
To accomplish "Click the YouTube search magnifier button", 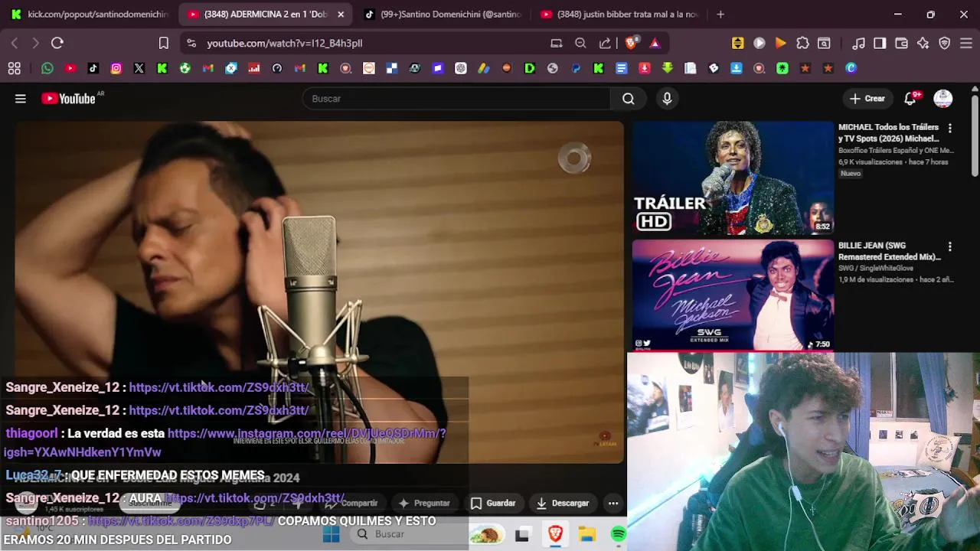I will pyautogui.click(x=629, y=99).
